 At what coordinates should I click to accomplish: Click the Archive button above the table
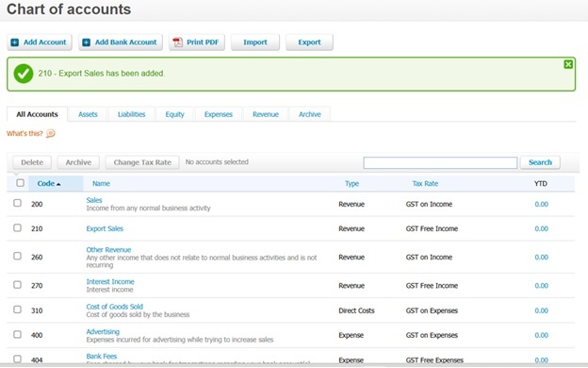coord(78,162)
